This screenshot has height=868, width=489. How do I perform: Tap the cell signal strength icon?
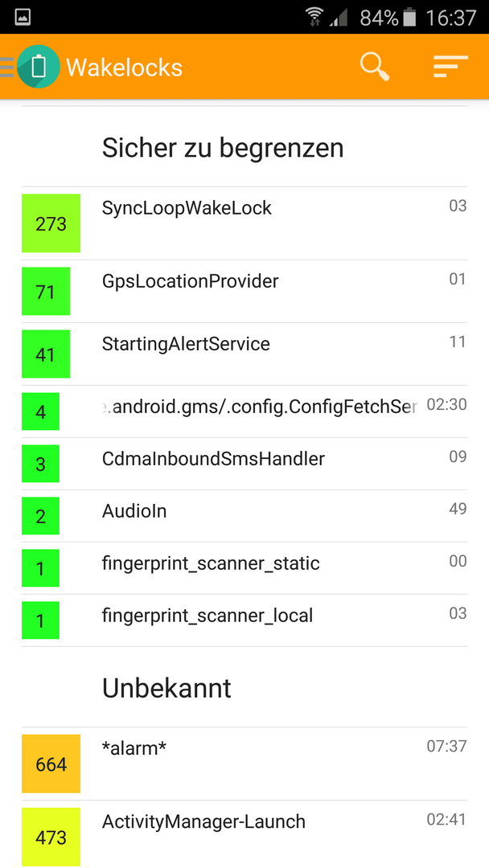click(339, 18)
